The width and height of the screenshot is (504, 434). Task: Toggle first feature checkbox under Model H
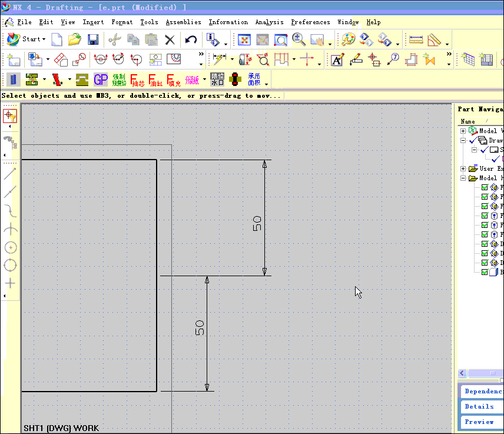pos(485,187)
